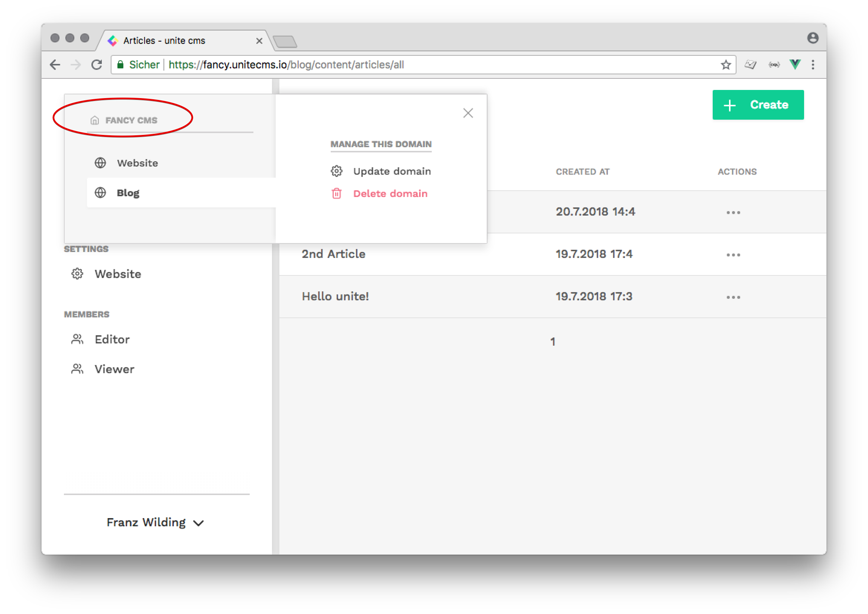This screenshot has width=868, height=614.
Task: Select page 1 in pagination
Action: point(553,342)
